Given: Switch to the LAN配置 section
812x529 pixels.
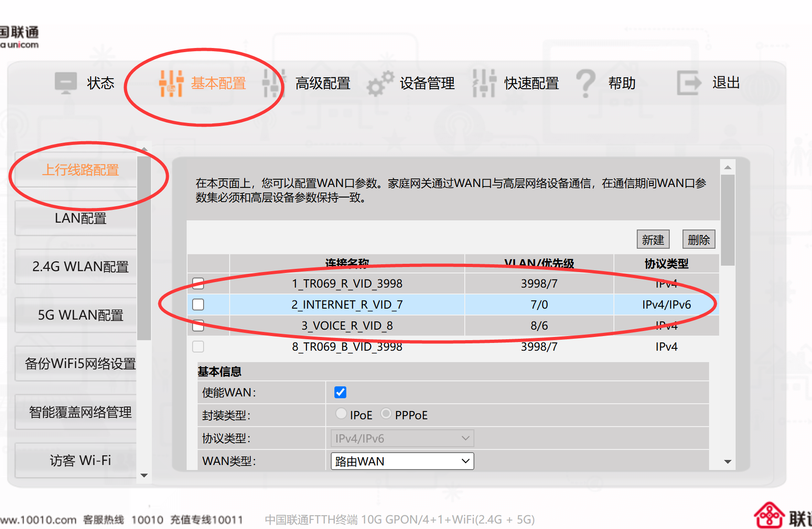Looking at the screenshot, I should (81, 218).
